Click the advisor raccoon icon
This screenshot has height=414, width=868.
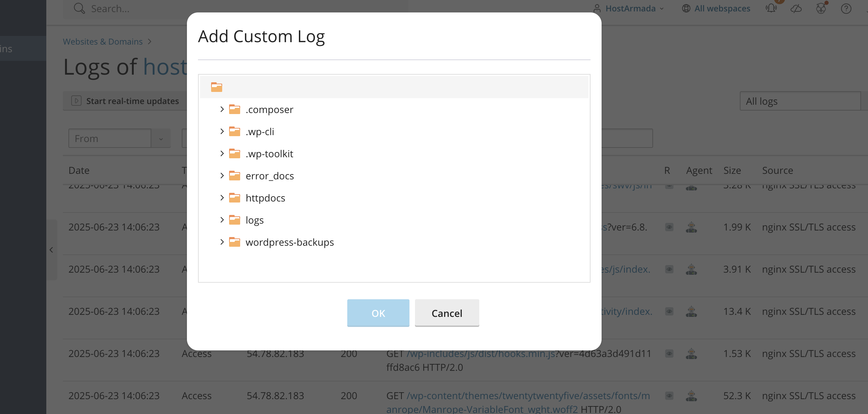pyautogui.click(x=821, y=8)
